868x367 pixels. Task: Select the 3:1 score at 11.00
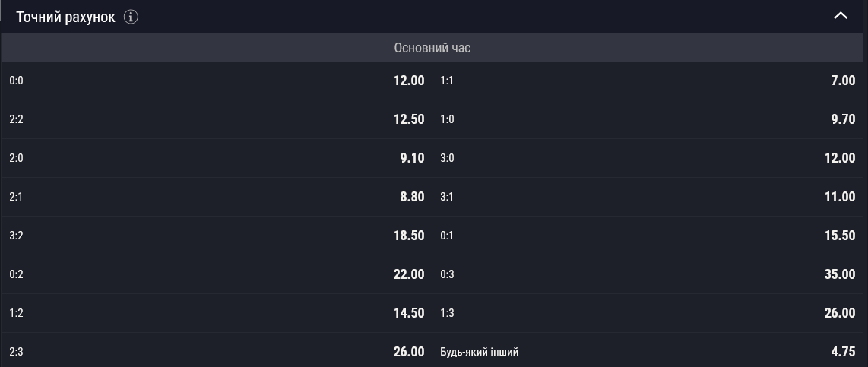tap(649, 197)
